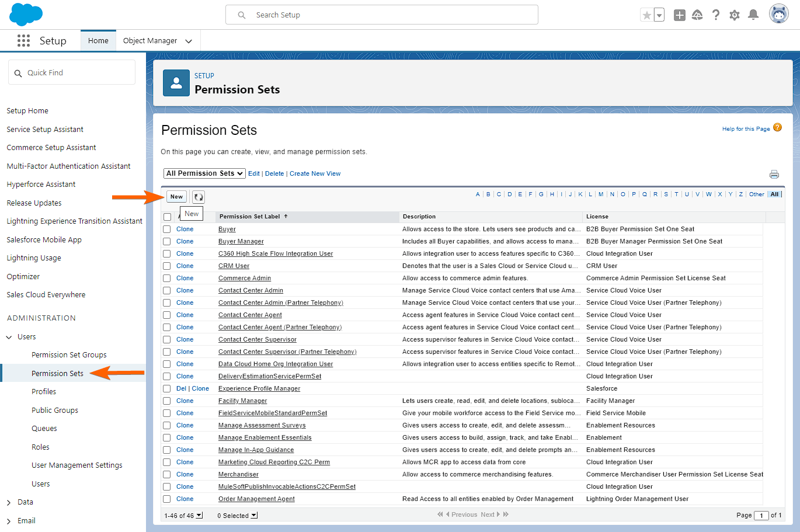Open the App Launcher grid icon
This screenshot has width=800, height=532.
point(23,40)
